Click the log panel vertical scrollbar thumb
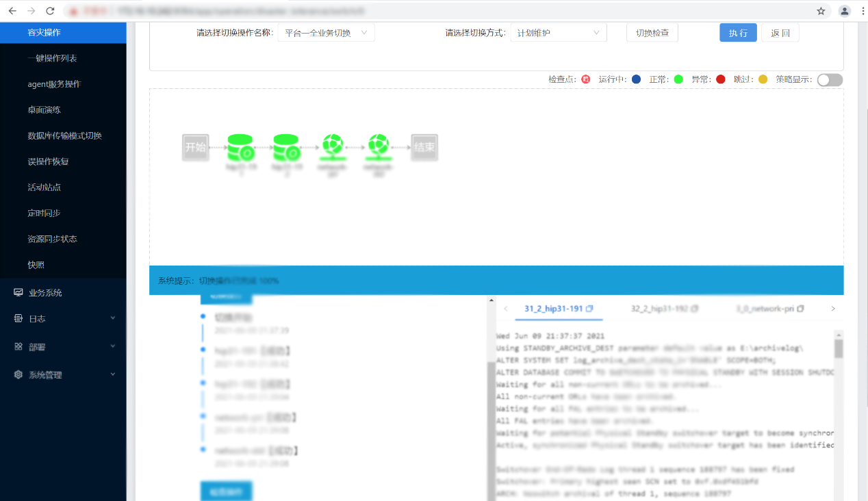 tap(839, 348)
